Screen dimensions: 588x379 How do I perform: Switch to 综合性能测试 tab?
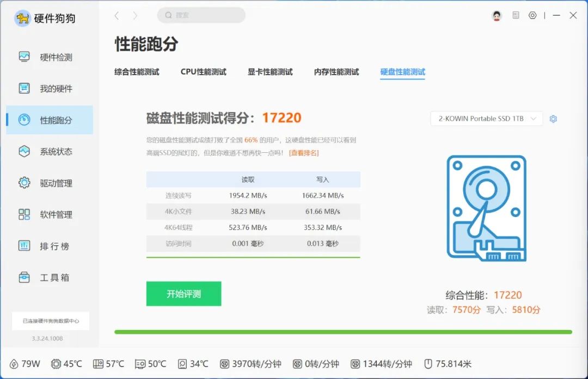coord(137,72)
